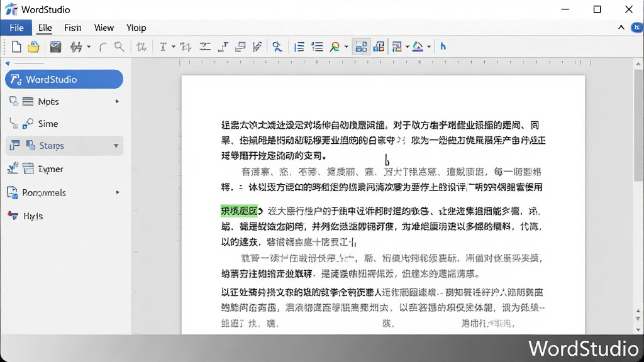This screenshot has height=362, width=644.
Task: Click the scrollbar up arrow at top
Action: 638,63
